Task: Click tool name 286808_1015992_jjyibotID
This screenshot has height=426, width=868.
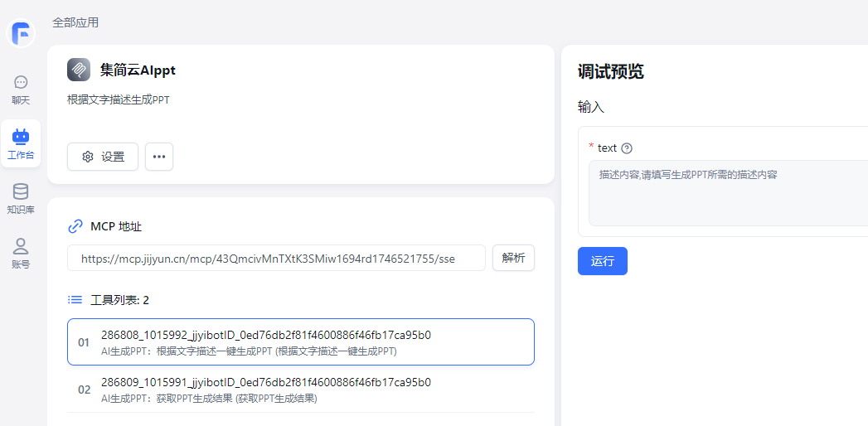Action: click(x=266, y=335)
